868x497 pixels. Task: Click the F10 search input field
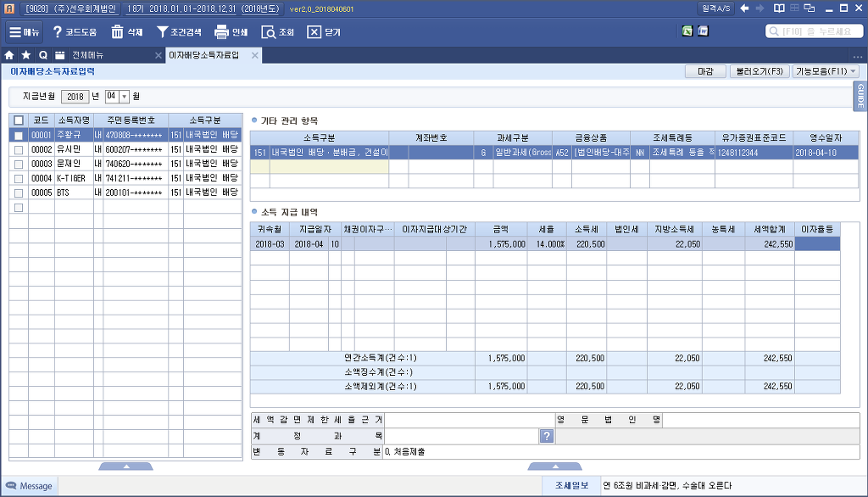[819, 31]
